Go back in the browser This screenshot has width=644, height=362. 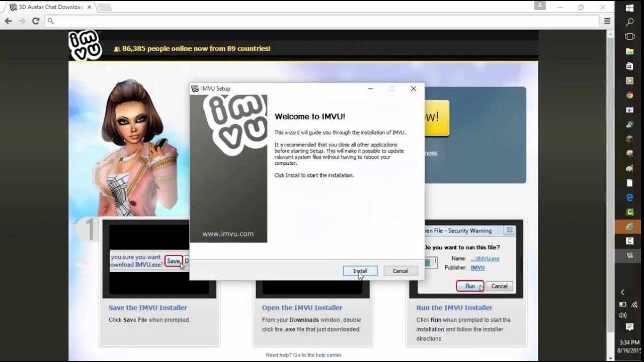pyautogui.click(x=8, y=21)
